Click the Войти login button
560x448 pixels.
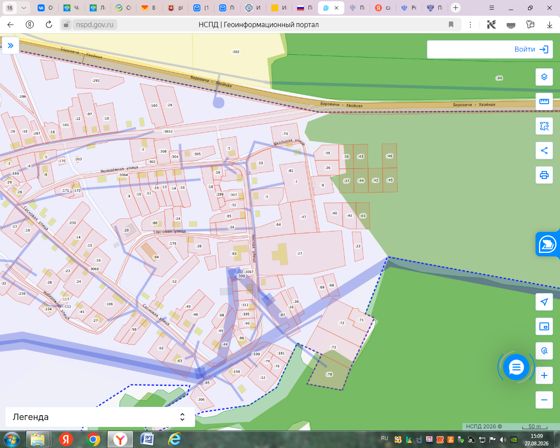pos(531,49)
